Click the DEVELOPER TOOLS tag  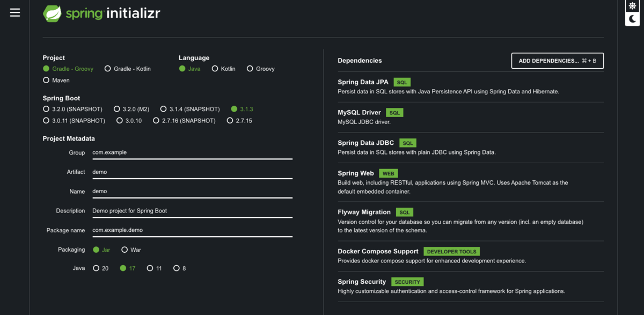pos(451,251)
